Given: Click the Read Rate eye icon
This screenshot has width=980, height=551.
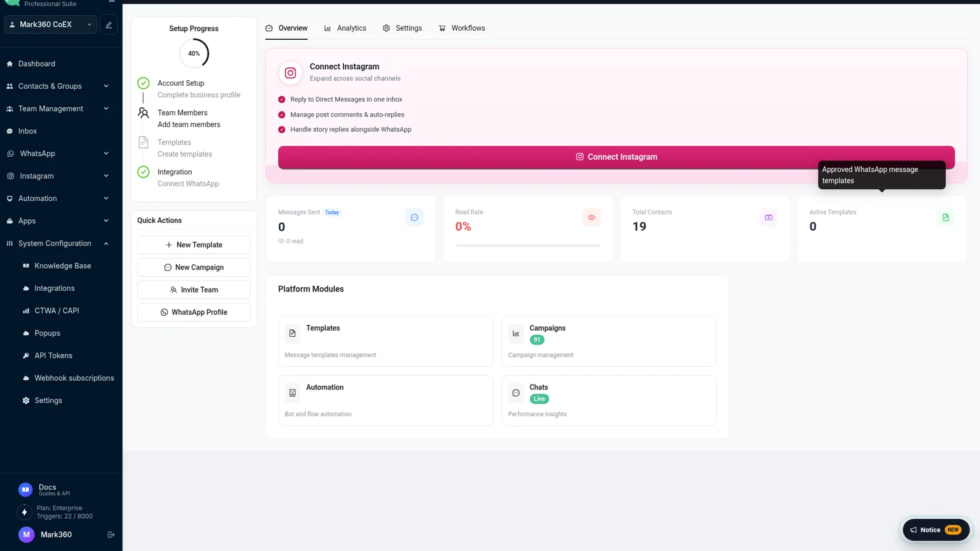Looking at the screenshot, I should (592, 217).
